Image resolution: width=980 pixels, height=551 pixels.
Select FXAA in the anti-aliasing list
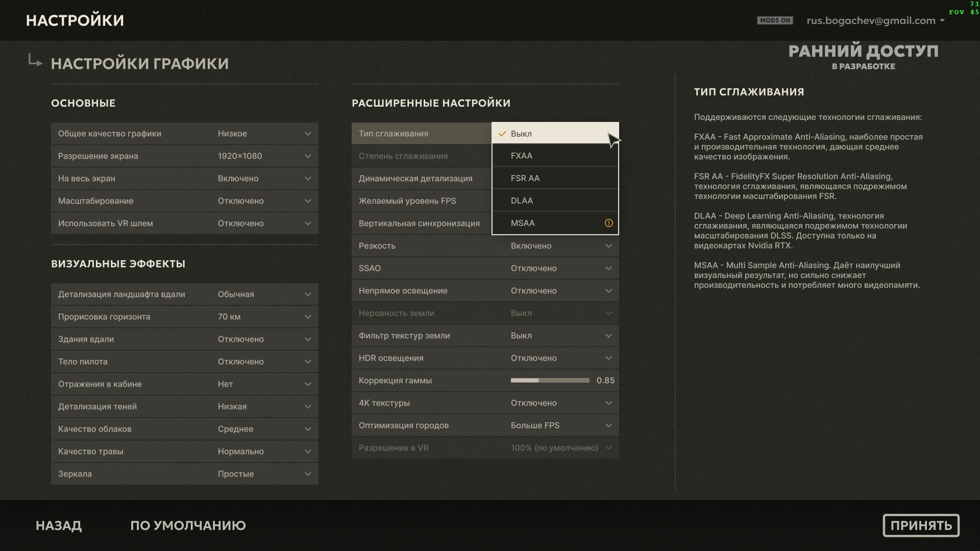point(555,156)
